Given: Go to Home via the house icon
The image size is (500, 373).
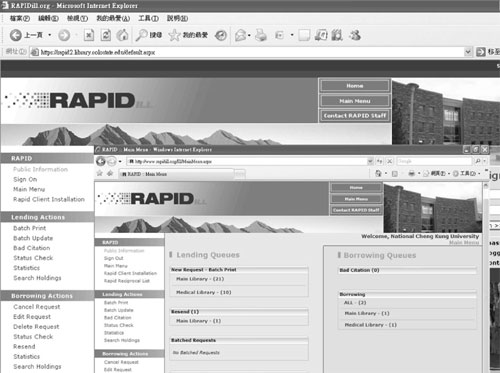Looking at the screenshot, I should click(123, 35).
